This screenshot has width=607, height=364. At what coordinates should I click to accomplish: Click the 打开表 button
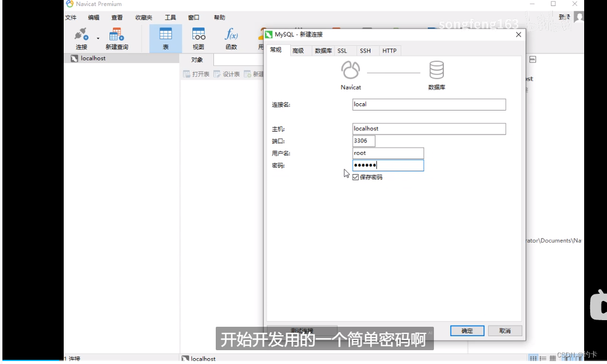point(197,74)
